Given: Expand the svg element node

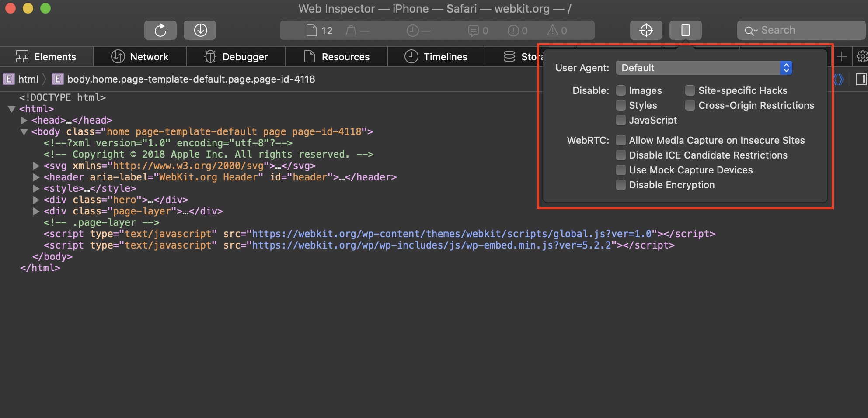Looking at the screenshot, I should pos(36,166).
